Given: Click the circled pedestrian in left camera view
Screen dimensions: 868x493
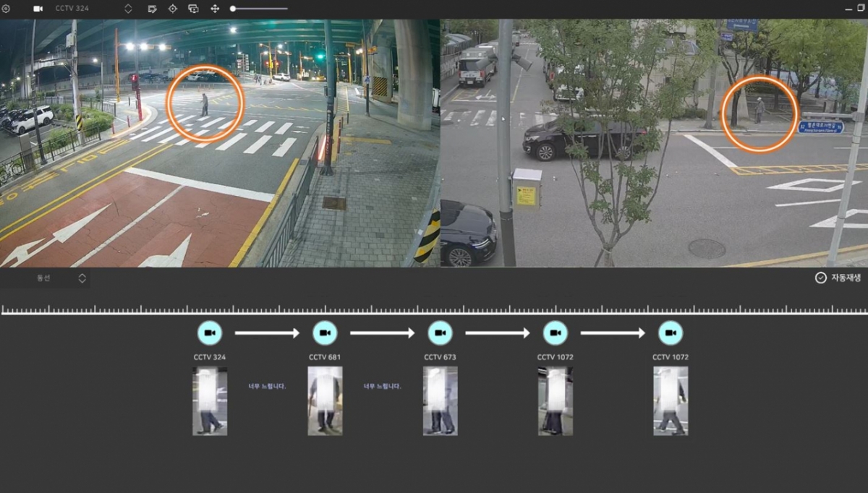Looking at the screenshot, I should (205, 104).
